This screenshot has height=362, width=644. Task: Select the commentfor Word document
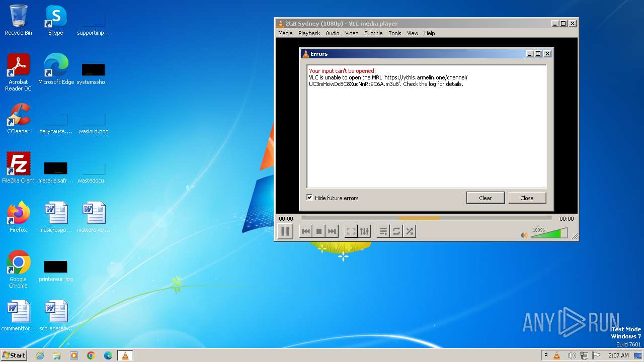click(18, 316)
